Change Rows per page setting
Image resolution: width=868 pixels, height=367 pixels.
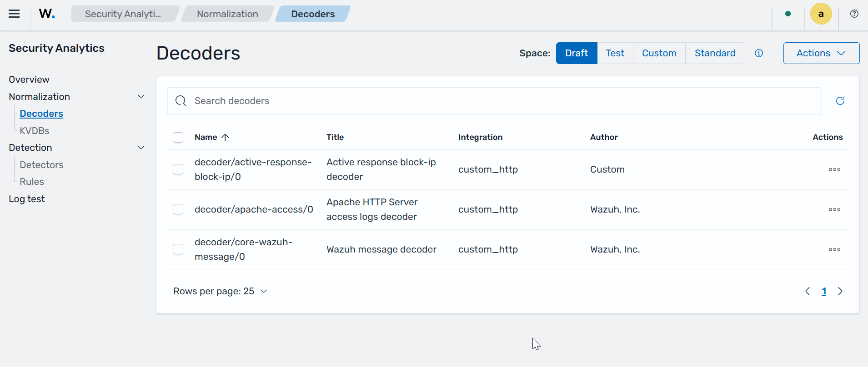tap(221, 291)
